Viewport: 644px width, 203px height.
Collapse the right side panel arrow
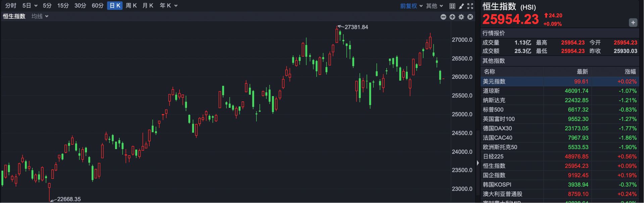478,163
